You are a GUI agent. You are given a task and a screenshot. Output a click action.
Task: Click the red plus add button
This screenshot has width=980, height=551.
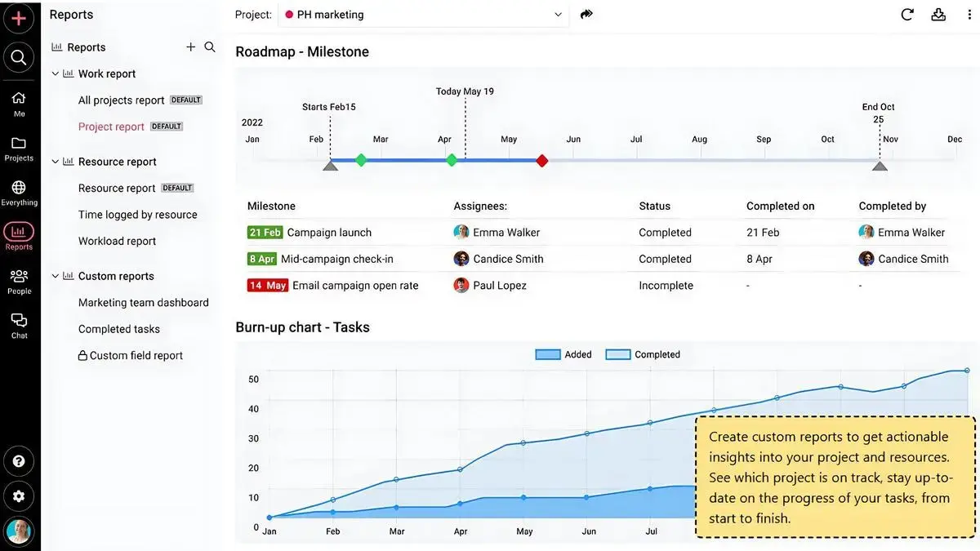(19, 18)
